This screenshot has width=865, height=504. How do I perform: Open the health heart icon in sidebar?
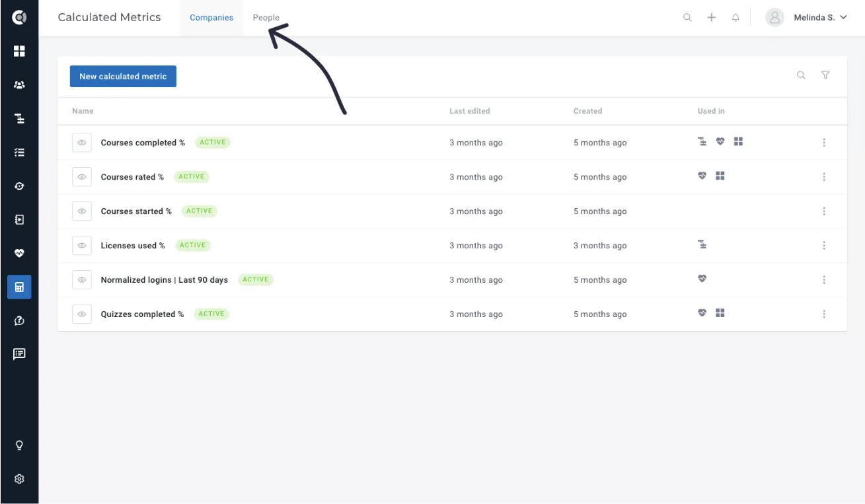[19, 253]
